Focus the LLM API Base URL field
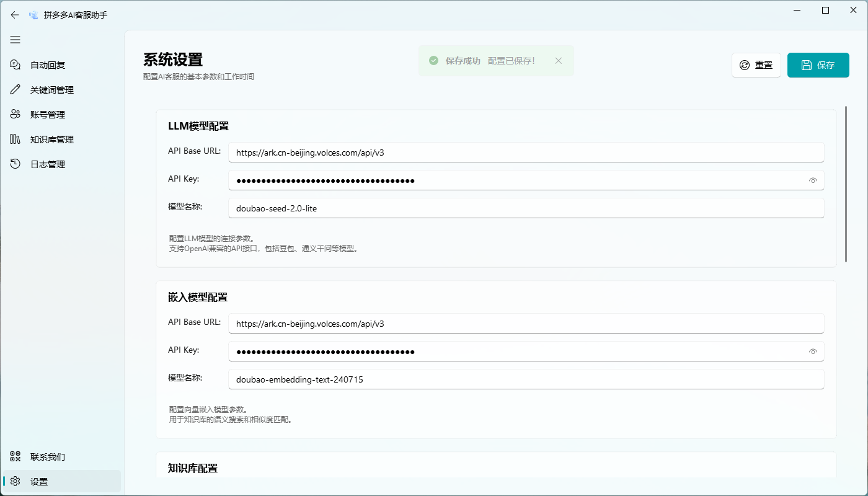 coord(526,153)
